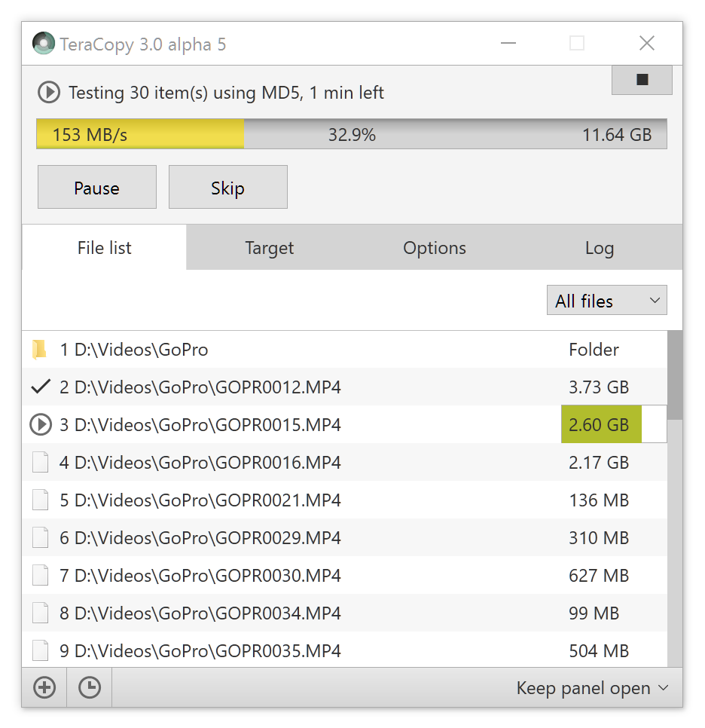Screen dimensions: 705x728
Task: Switch to the Options tab
Action: tap(435, 247)
